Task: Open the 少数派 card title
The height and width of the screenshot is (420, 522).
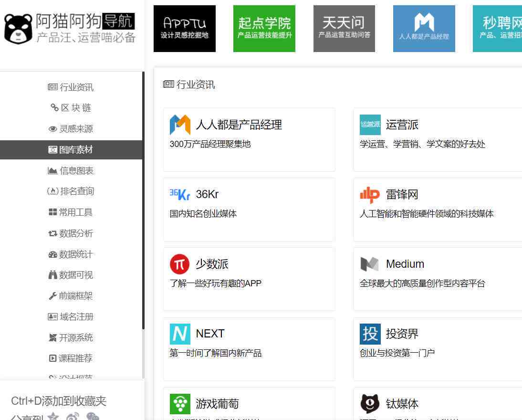Action: (212, 264)
